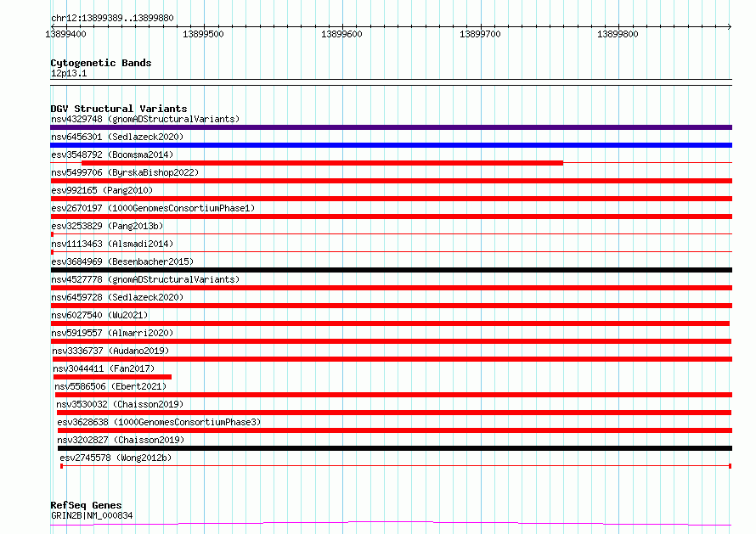Click esv2745578 Wong2012b variant label
The height and width of the screenshot is (534, 756).
116,458
